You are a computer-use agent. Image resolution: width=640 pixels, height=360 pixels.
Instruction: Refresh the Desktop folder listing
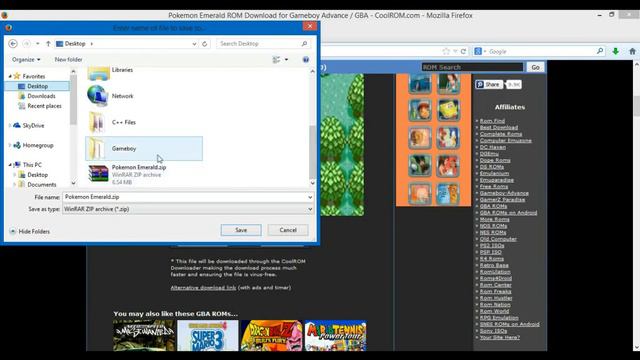point(204,44)
